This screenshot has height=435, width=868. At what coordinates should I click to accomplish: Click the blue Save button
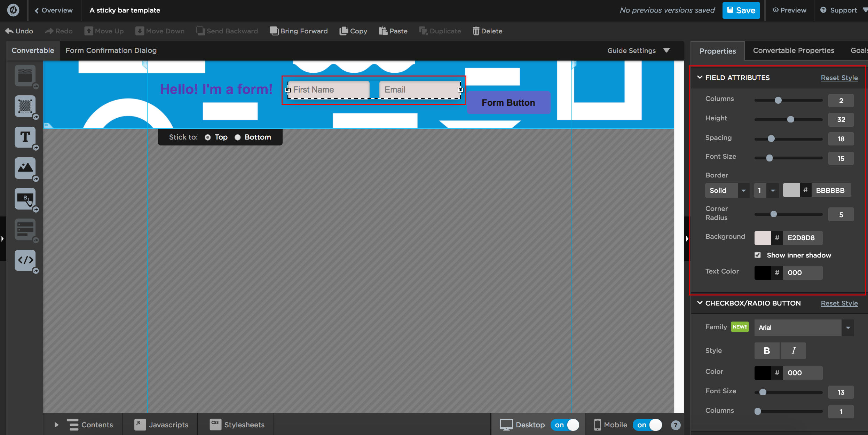point(741,10)
